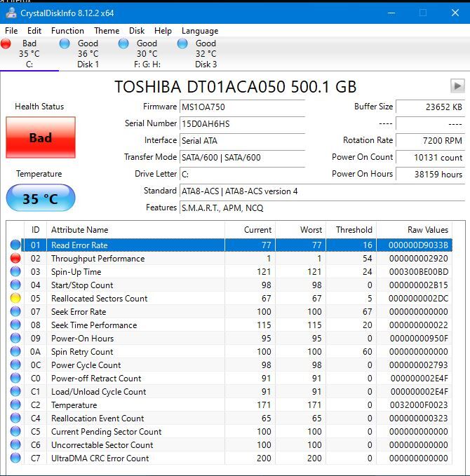
Task: Click the ID column header
Action: pos(35,230)
